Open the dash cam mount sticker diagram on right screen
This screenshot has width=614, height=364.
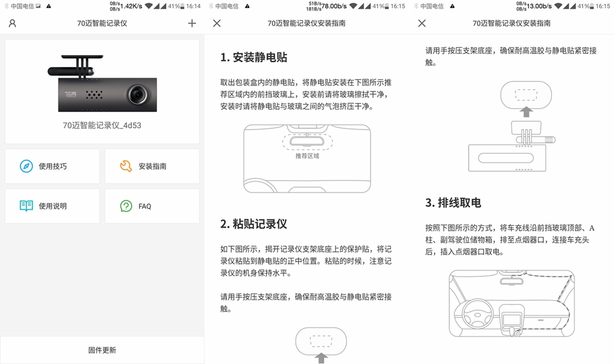click(x=512, y=126)
